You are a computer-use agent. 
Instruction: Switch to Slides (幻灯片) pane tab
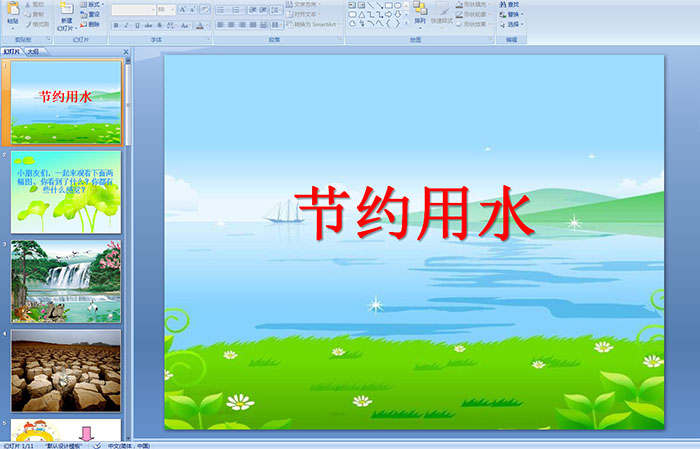pyautogui.click(x=12, y=52)
